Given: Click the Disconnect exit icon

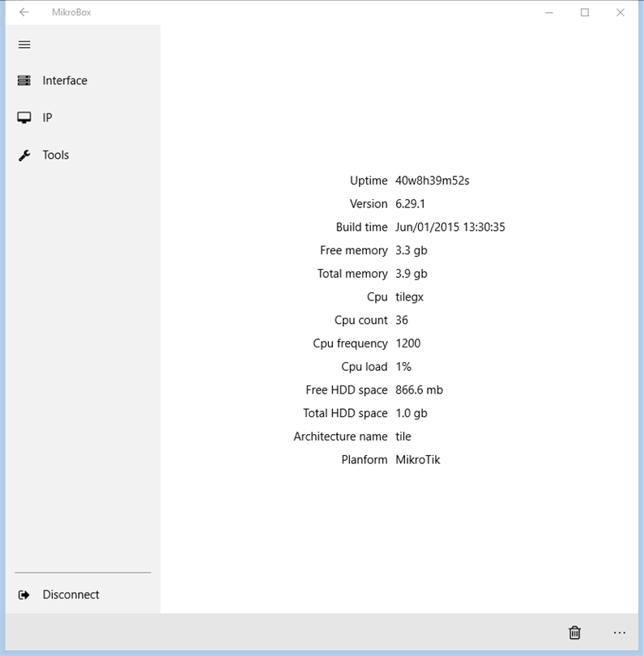Looking at the screenshot, I should [24, 594].
